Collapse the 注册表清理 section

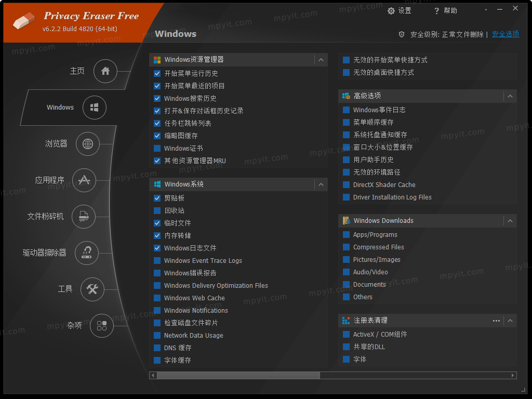click(510, 321)
